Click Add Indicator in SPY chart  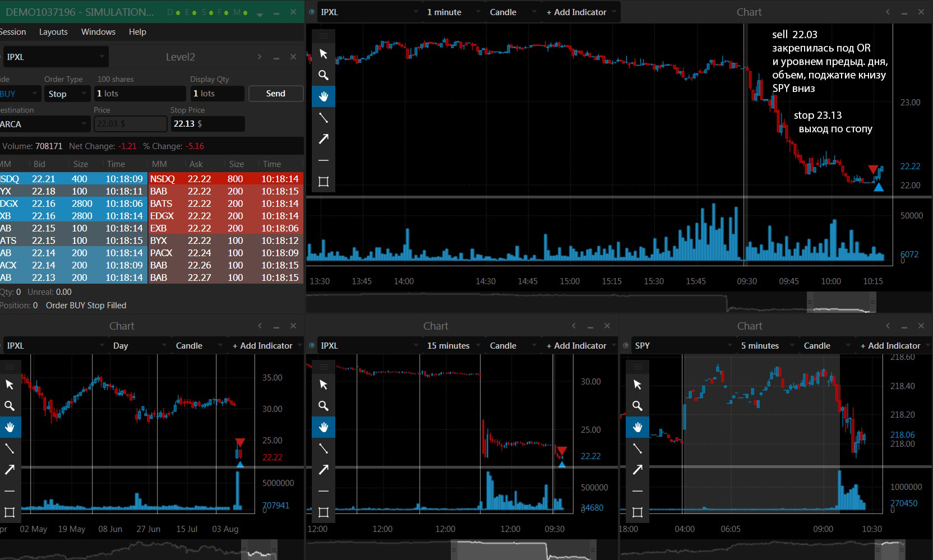(890, 345)
